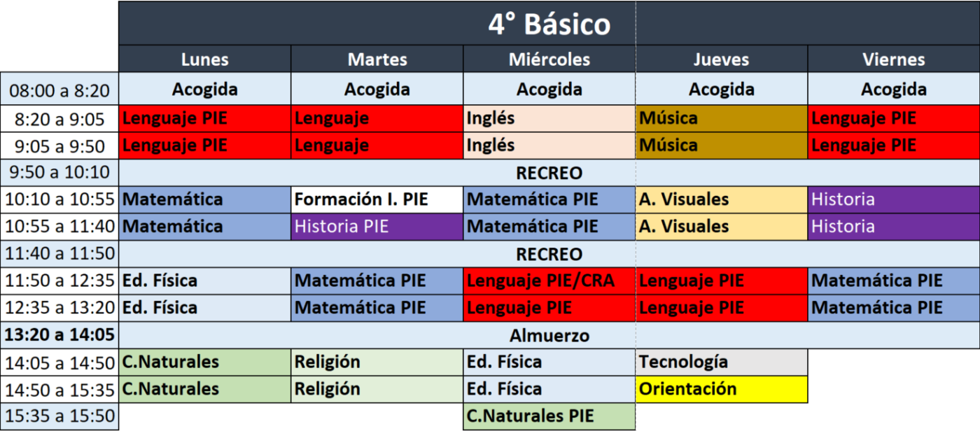Click the bold 13:20 a 14:05 time cell
980x431 pixels.
pos(59,335)
